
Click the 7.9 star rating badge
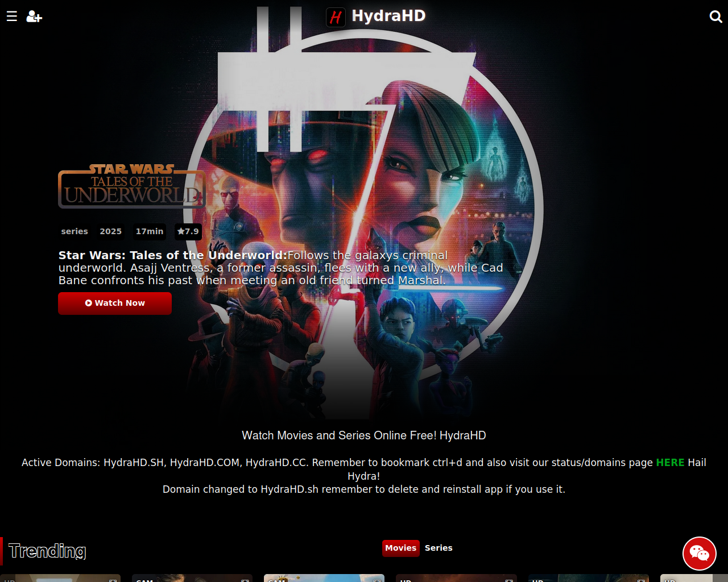coord(188,231)
